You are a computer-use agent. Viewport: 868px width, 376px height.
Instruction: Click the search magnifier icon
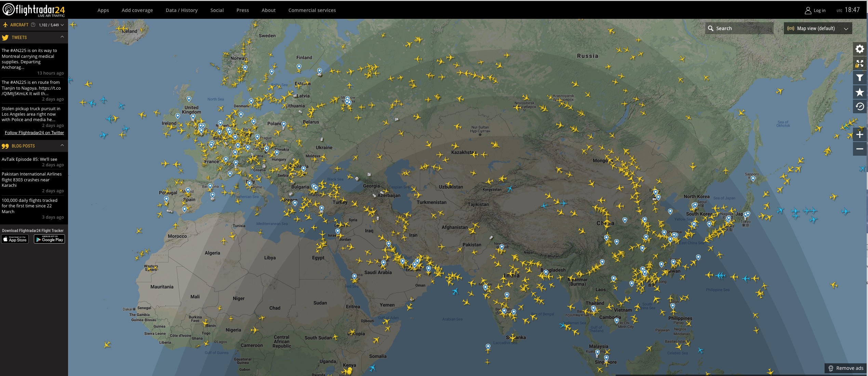pyautogui.click(x=711, y=28)
